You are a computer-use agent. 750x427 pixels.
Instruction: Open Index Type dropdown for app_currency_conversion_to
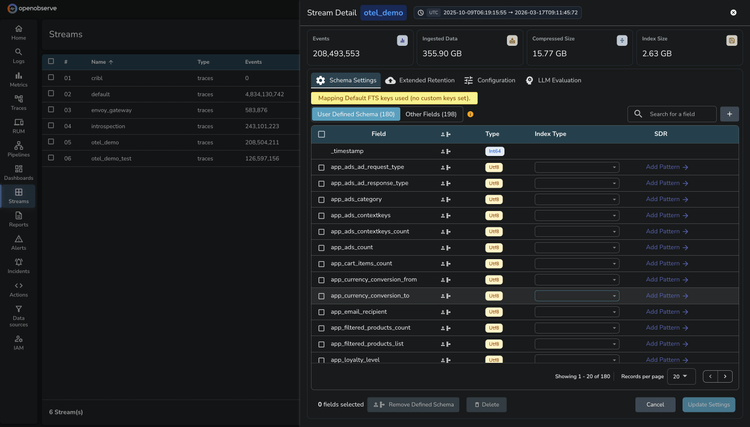tap(577, 296)
